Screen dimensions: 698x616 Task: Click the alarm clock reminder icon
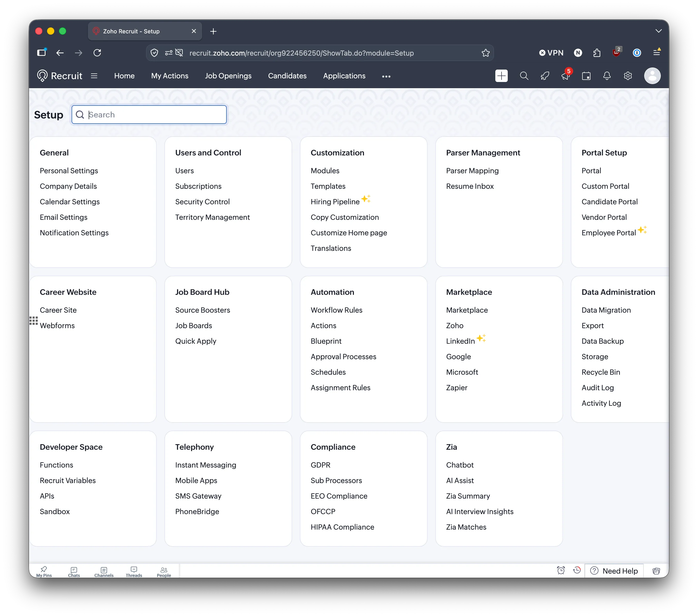pyautogui.click(x=560, y=570)
